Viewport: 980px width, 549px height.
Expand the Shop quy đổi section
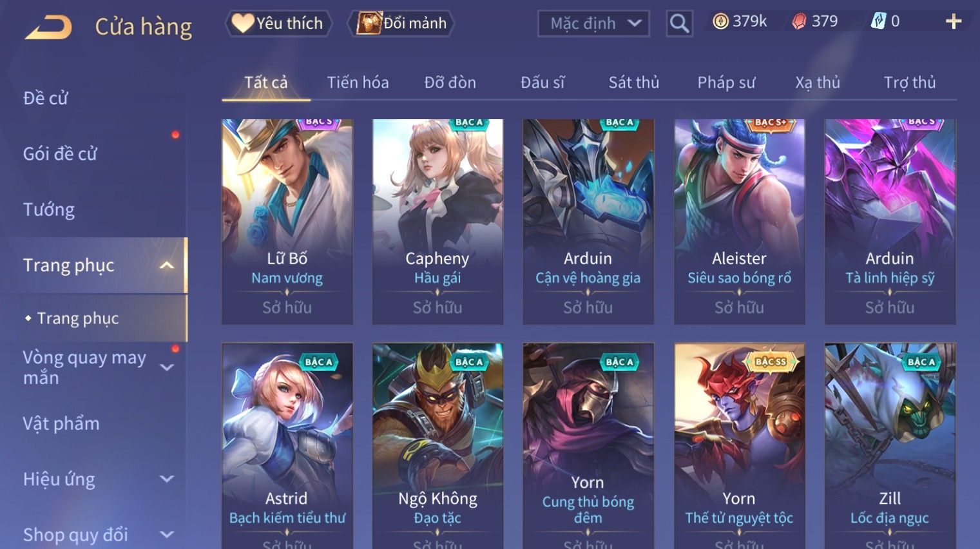coord(167,534)
